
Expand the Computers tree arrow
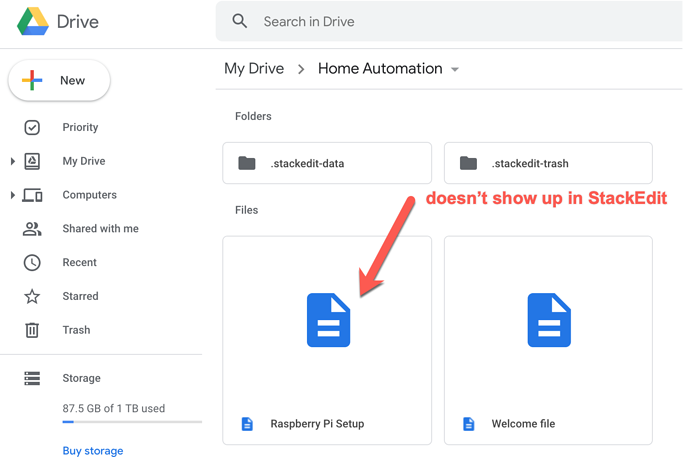[13, 195]
